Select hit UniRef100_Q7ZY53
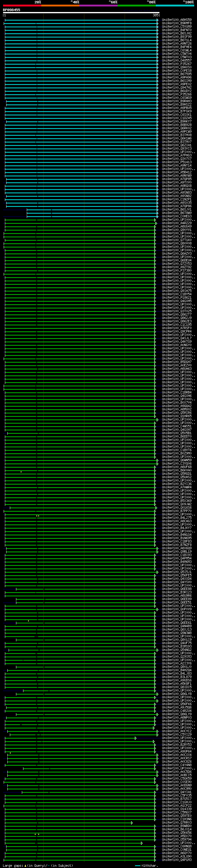This screenshot has height=868, width=197. (x=177, y=264)
